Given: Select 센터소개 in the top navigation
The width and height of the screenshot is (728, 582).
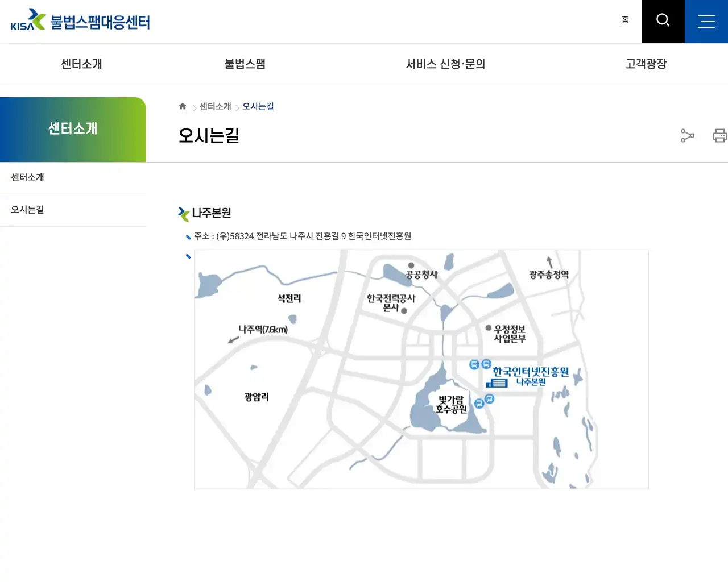Looking at the screenshot, I should (x=81, y=64).
